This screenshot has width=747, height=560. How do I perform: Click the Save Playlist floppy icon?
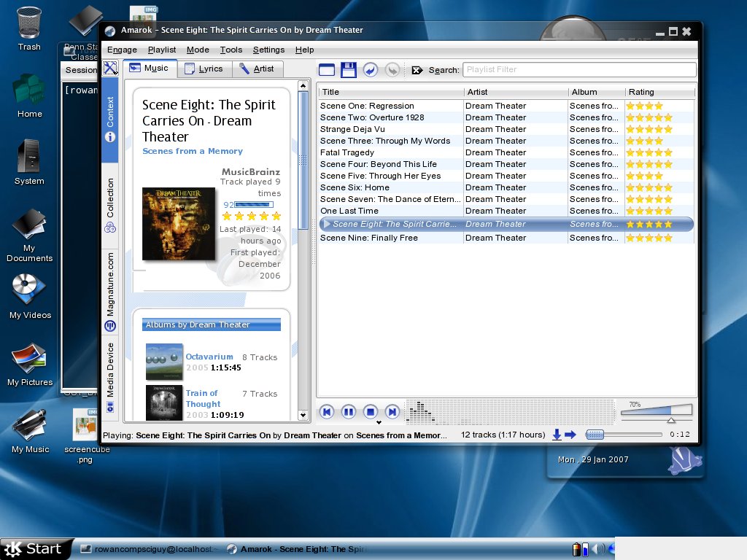[348, 69]
